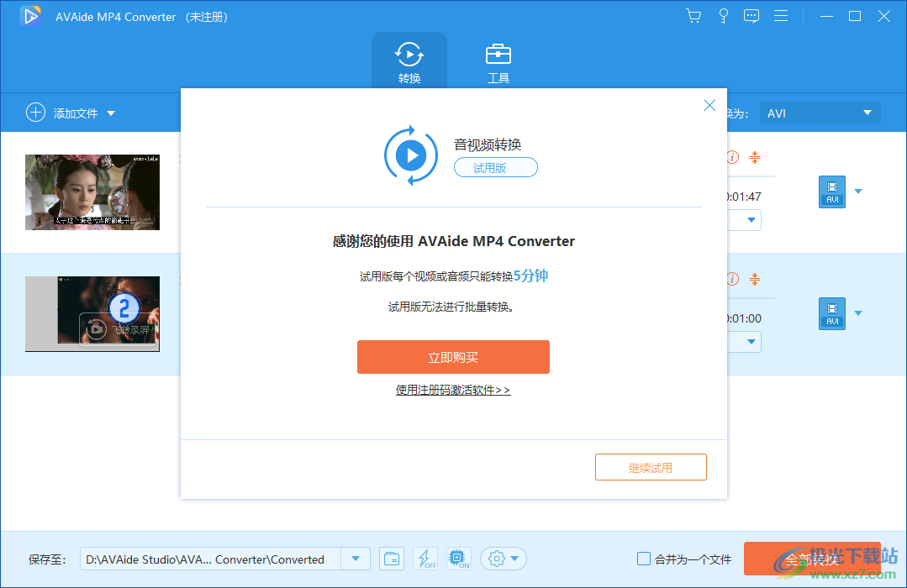Select the second video thumbnail
The image size is (907, 588).
click(x=92, y=314)
